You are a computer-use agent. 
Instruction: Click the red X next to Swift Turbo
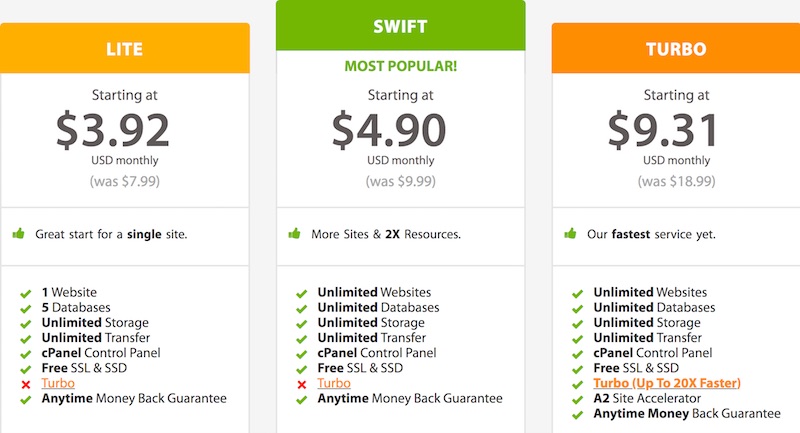click(302, 385)
